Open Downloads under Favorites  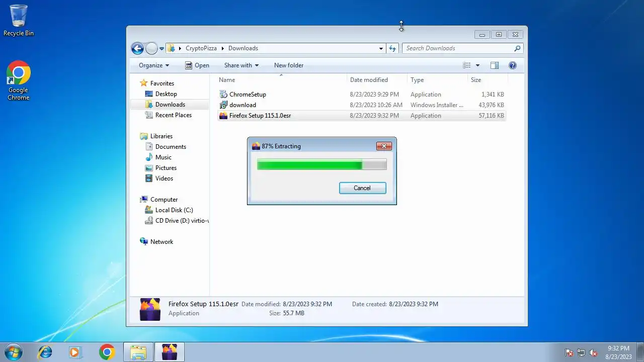pos(170,105)
